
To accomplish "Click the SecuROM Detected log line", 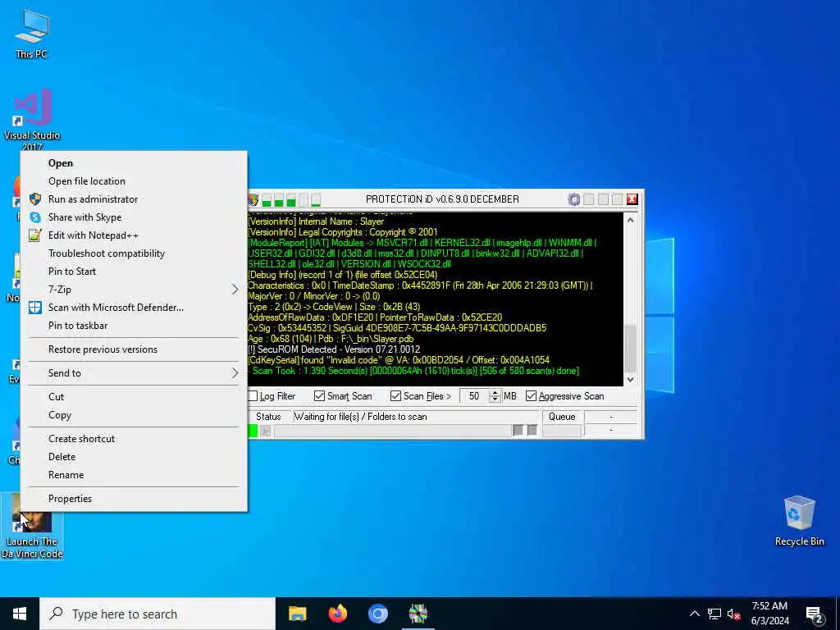I will tap(334, 349).
